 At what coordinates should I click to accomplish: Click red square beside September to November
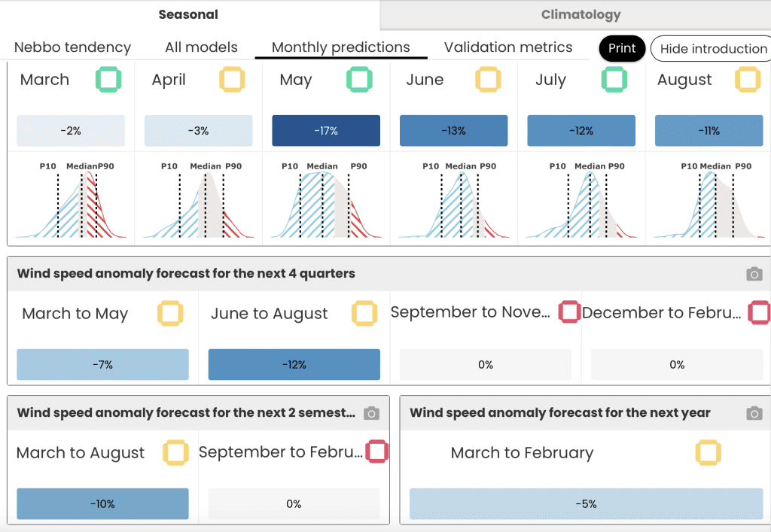[x=569, y=312]
